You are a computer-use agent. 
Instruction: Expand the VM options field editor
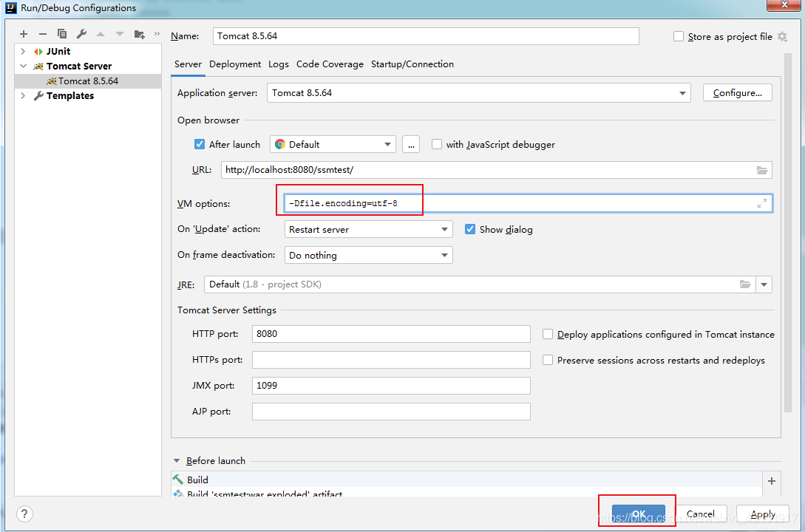[x=762, y=203]
